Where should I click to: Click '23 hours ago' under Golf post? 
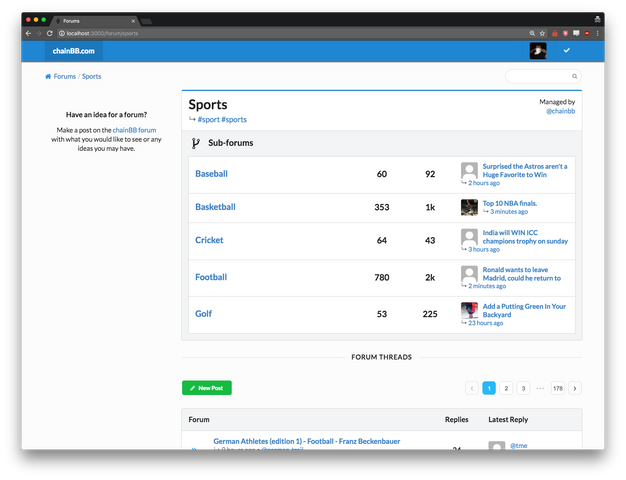point(485,323)
